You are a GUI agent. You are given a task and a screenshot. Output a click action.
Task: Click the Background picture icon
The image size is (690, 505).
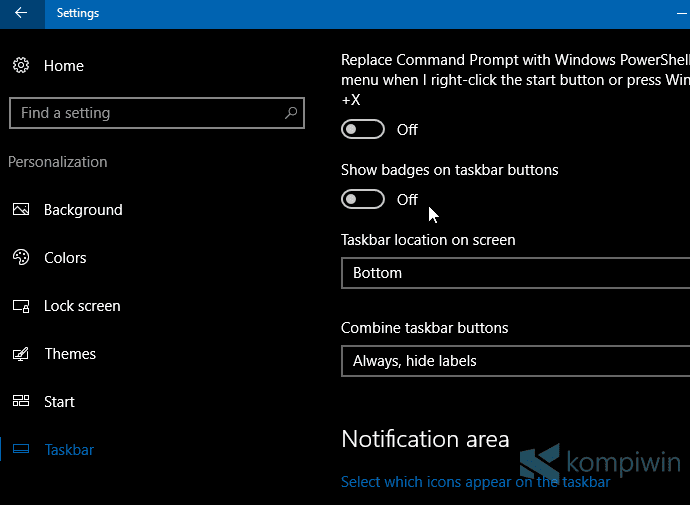tap(21, 209)
